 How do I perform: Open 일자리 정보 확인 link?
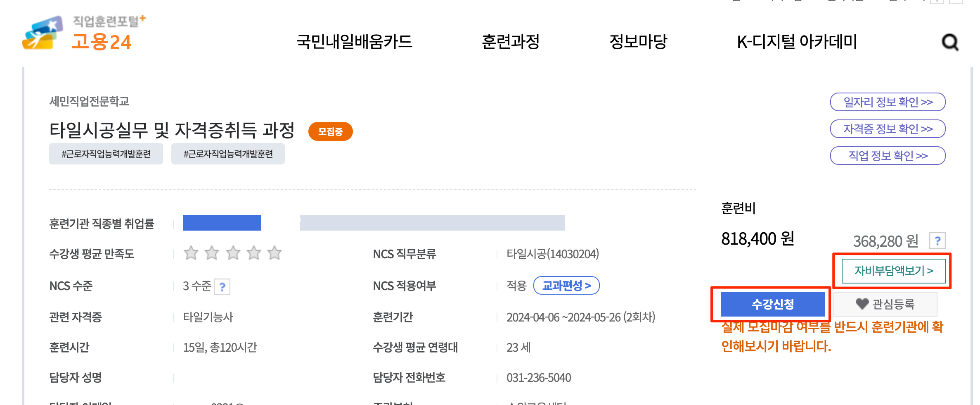coord(888,102)
